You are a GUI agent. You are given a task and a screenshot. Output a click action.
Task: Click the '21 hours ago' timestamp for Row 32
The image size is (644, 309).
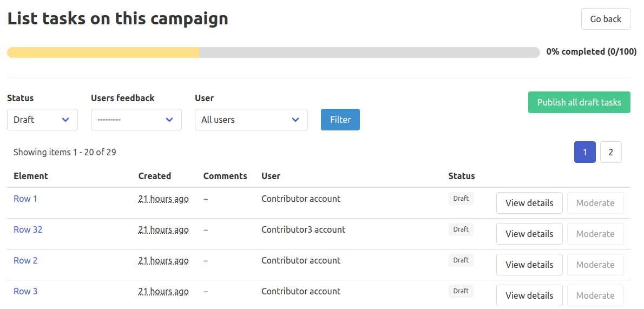click(163, 229)
